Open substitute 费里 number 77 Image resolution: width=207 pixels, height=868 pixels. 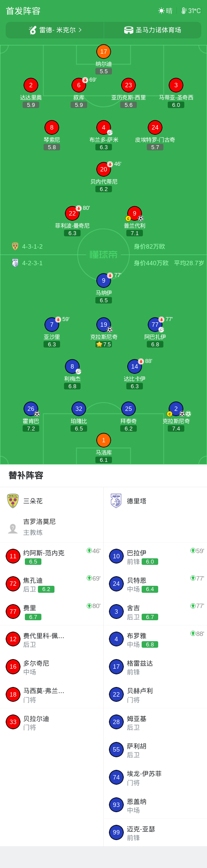[51, 612]
